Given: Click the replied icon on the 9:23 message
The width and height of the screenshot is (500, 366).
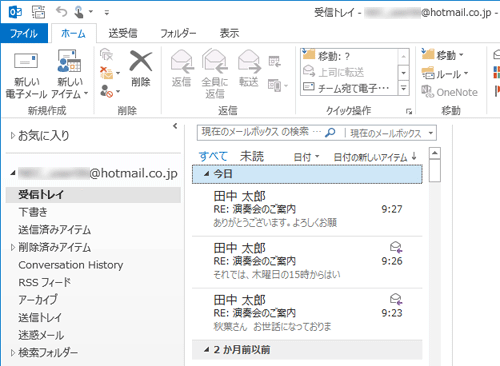Looking at the screenshot, I should (x=396, y=299).
